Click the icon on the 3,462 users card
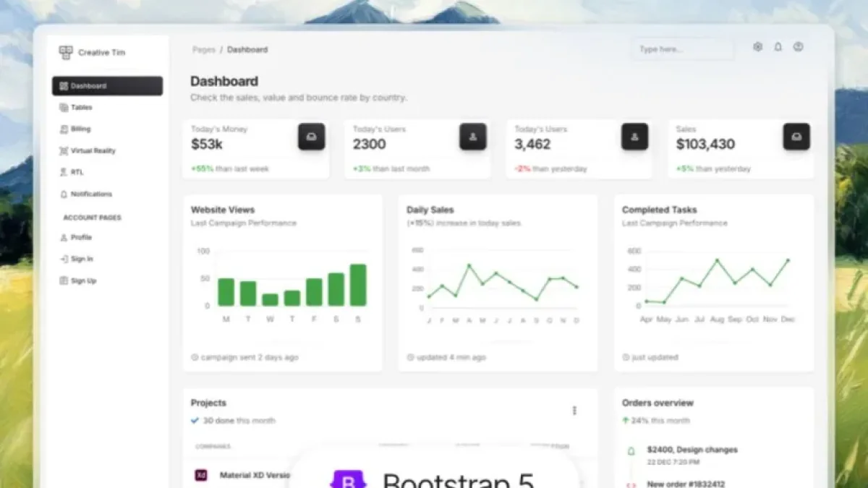Viewport: 868px width, 488px height. pos(635,137)
